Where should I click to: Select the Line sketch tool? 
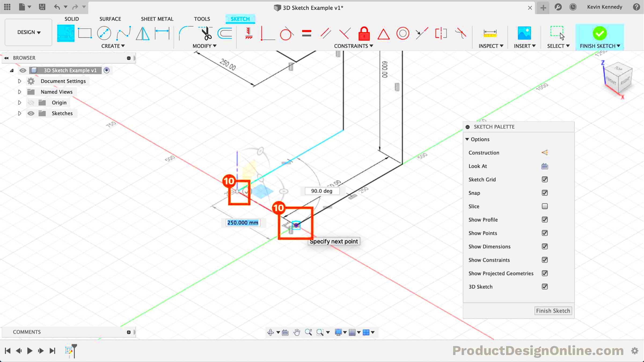click(66, 33)
